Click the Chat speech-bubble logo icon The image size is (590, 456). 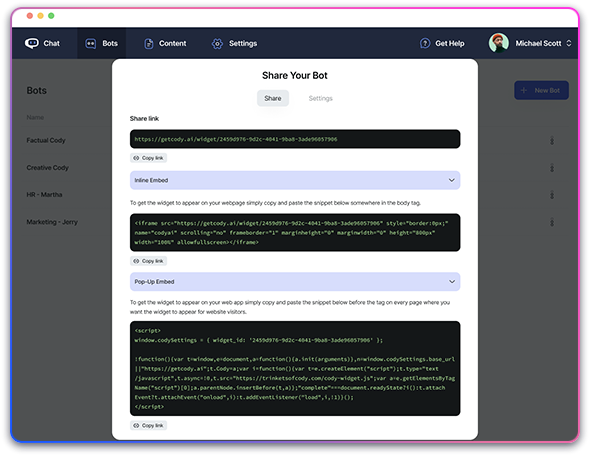point(32,43)
